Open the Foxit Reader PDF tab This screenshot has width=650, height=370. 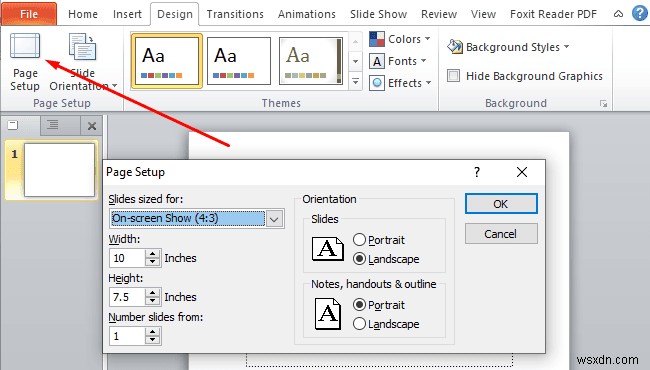click(553, 14)
